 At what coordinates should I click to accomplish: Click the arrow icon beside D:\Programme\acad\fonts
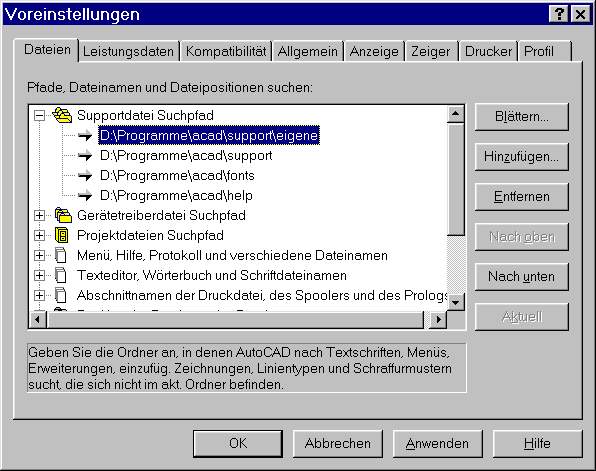pyautogui.click(x=85, y=176)
